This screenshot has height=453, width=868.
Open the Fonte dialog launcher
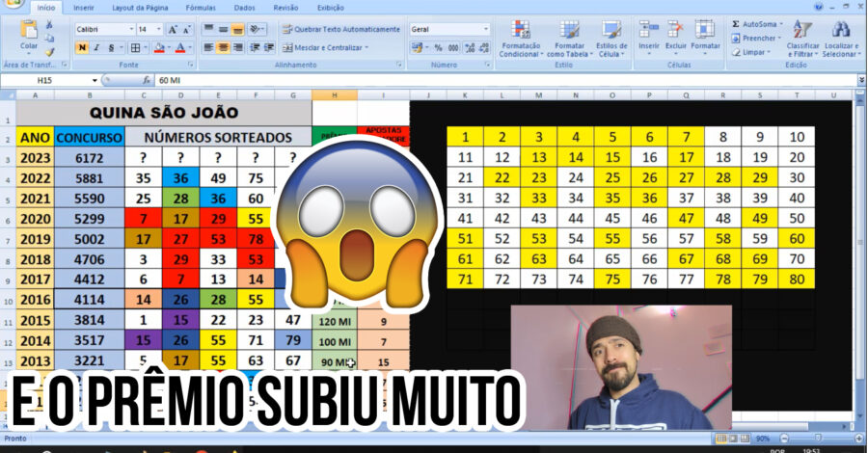[191, 65]
